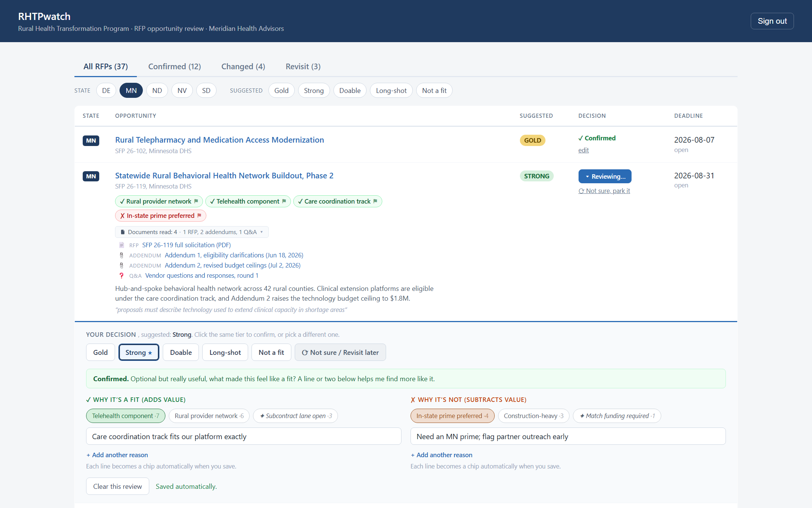This screenshot has width=812, height=508.
Task: Click Not sure, park it link
Action: 604,191
